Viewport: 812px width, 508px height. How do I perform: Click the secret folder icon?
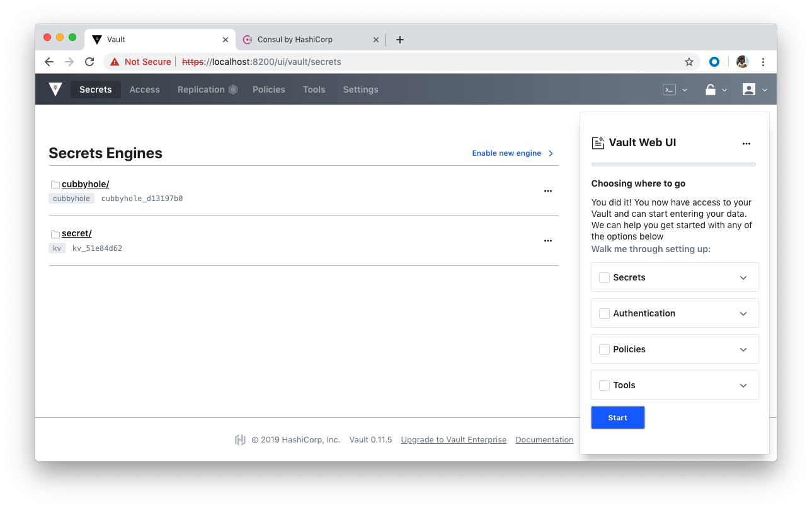click(55, 234)
